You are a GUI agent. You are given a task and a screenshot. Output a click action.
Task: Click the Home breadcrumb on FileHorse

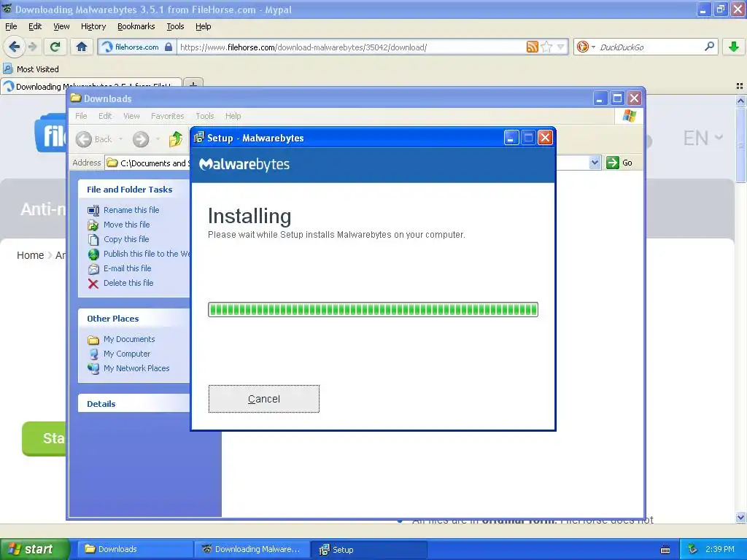point(30,255)
